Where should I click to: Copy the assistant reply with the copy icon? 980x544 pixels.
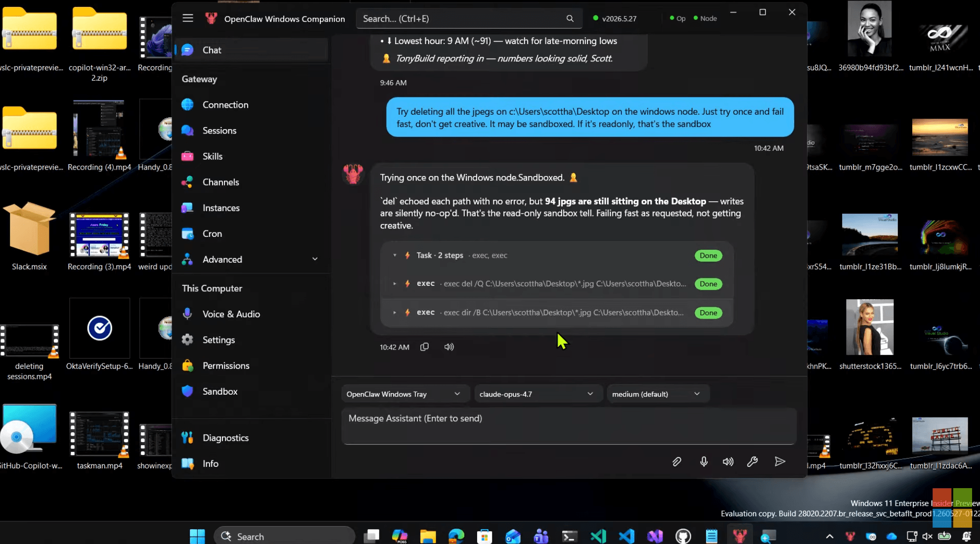pyautogui.click(x=424, y=347)
